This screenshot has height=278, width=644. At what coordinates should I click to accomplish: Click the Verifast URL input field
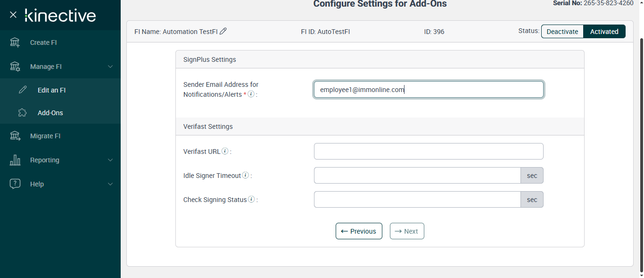point(429,152)
